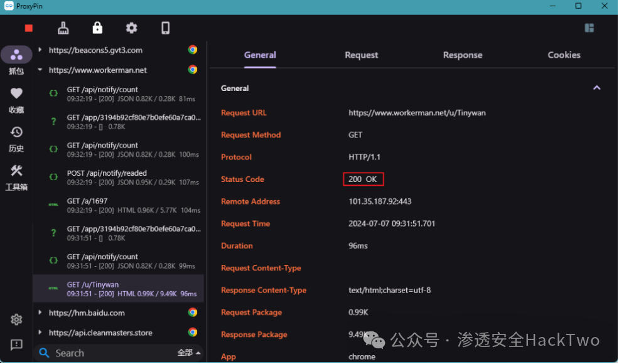Select the GET /a/1697 request row
Viewport: 619px width, 364px height.
point(119,205)
